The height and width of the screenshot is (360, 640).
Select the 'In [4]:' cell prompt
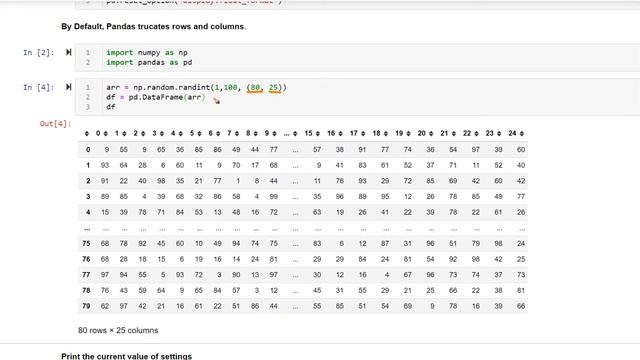38,87
